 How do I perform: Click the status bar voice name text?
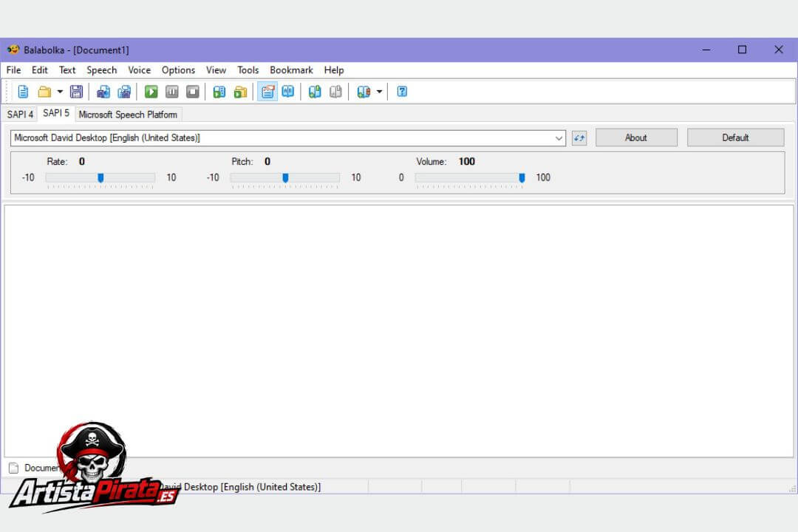click(x=239, y=487)
